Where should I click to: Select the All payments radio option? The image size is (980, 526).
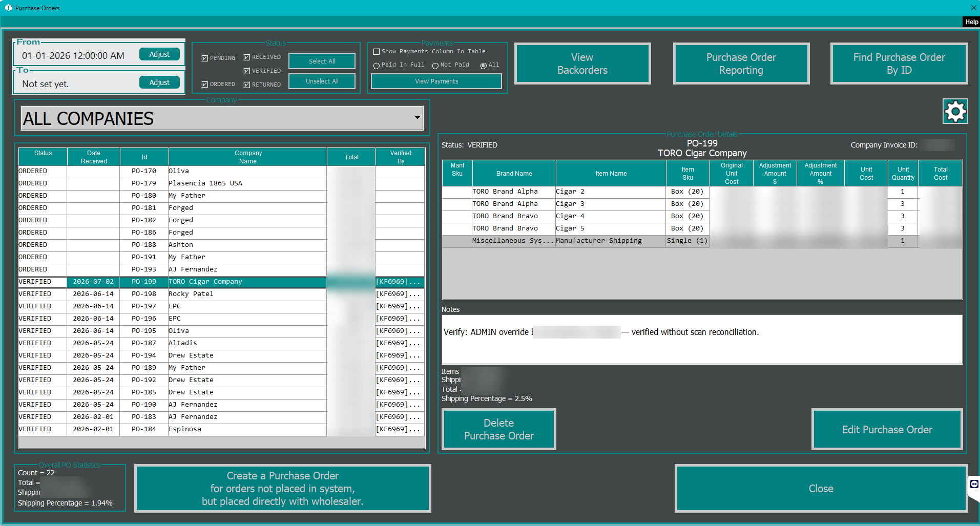483,65
